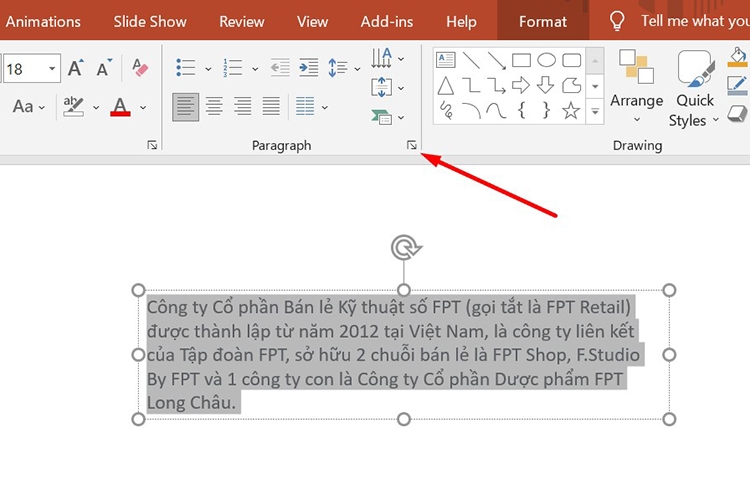Select the Down Arrow shape
The width and height of the screenshot is (750, 500).
[x=546, y=86]
